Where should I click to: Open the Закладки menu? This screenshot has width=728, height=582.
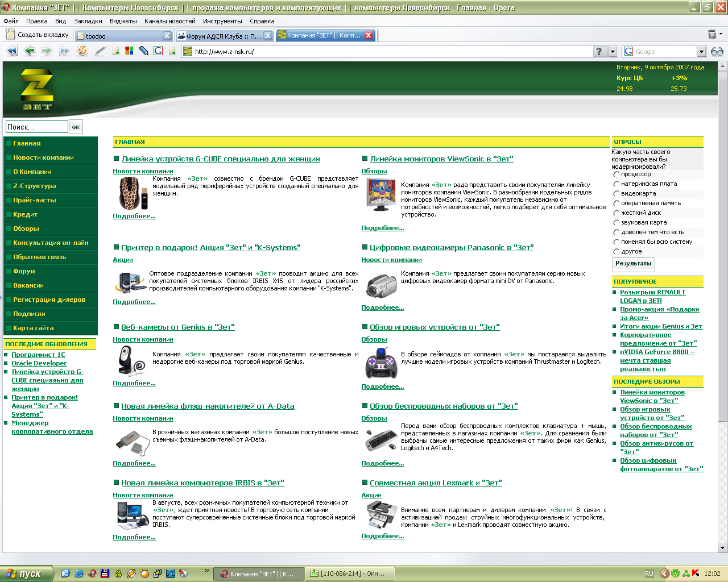pyautogui.click(x=88, y=21)
